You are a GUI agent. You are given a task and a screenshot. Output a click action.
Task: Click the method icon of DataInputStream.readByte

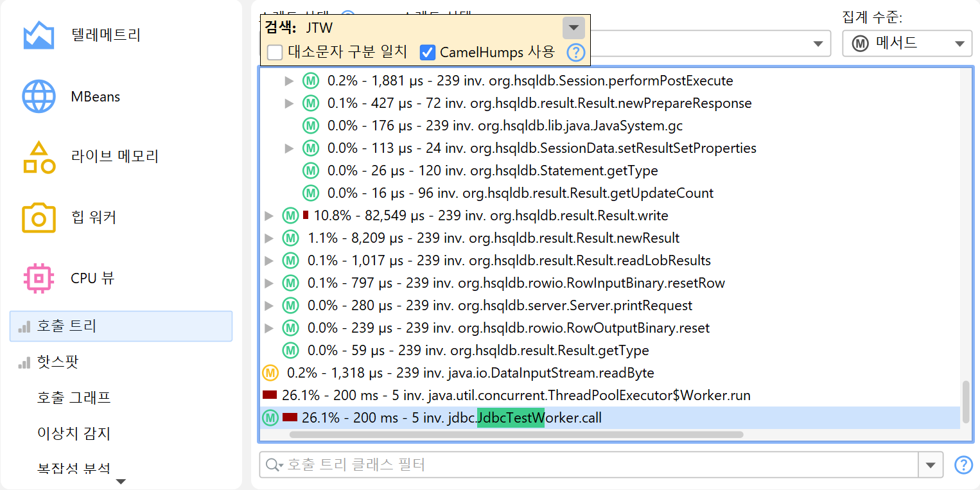[270, 373]
